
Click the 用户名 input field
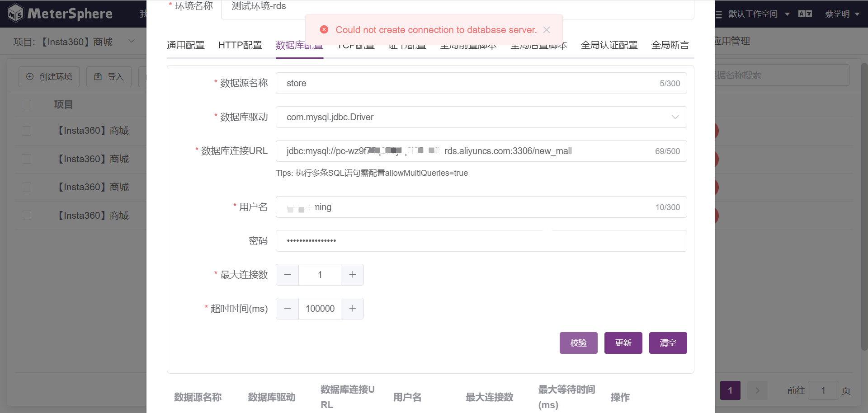tap(481, 207)
